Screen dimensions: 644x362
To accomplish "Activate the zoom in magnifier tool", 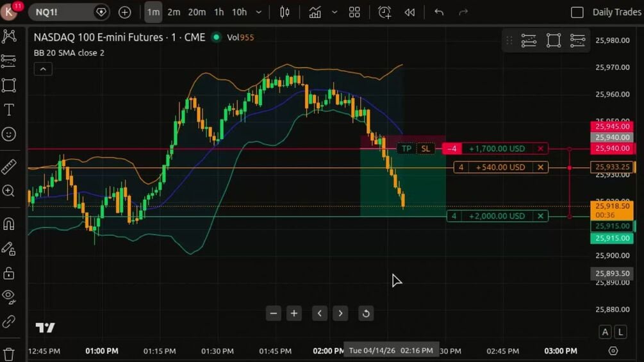I will tap(9, 191).
